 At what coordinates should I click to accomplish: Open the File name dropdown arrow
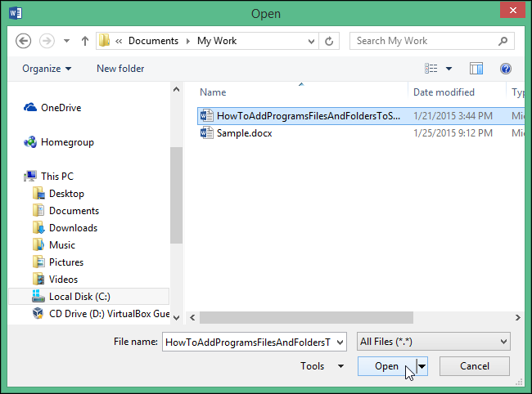[340, 343]
